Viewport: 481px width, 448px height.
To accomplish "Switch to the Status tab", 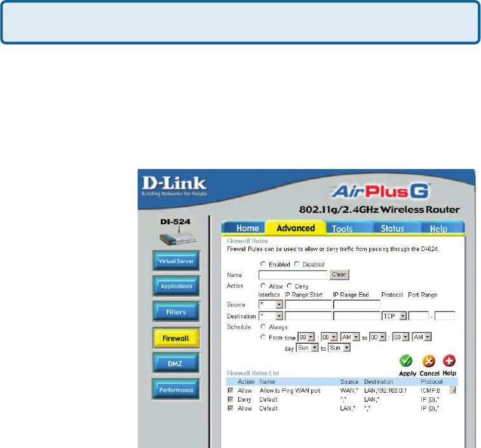I will coord(392,229).
